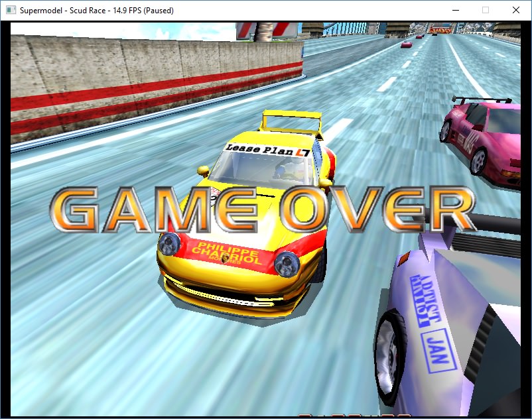The image size is (532, 419).
Task: Click the pink race car on the right
Action: [482, 144]
